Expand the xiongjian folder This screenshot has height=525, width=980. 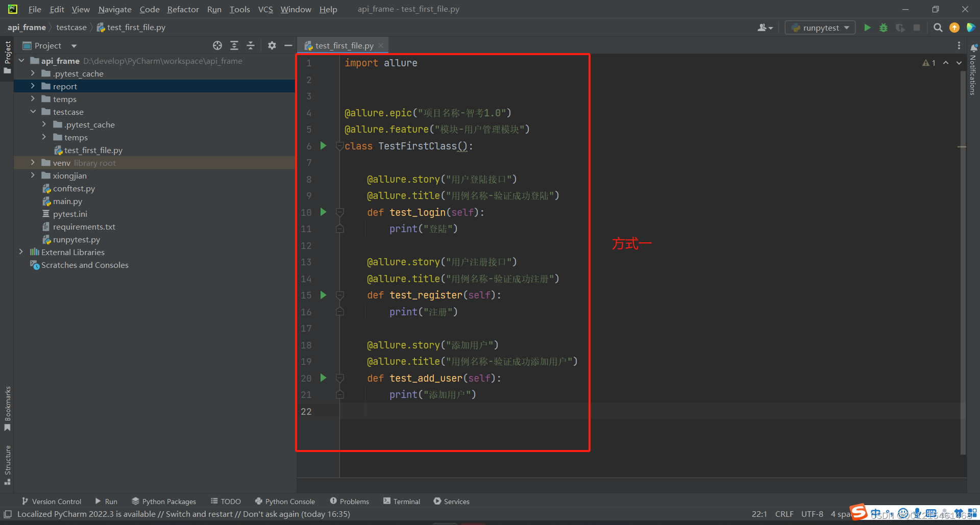(x=33, y=176)
